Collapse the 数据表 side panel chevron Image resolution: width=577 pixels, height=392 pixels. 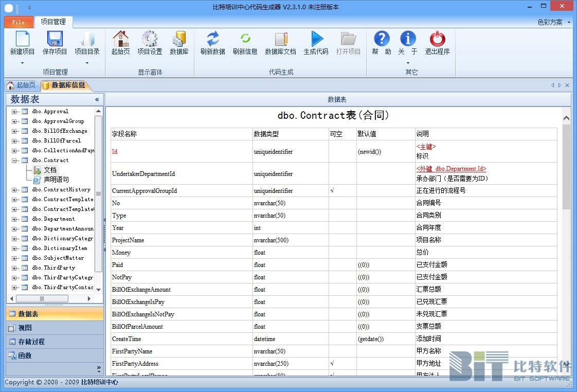(97, 100)
